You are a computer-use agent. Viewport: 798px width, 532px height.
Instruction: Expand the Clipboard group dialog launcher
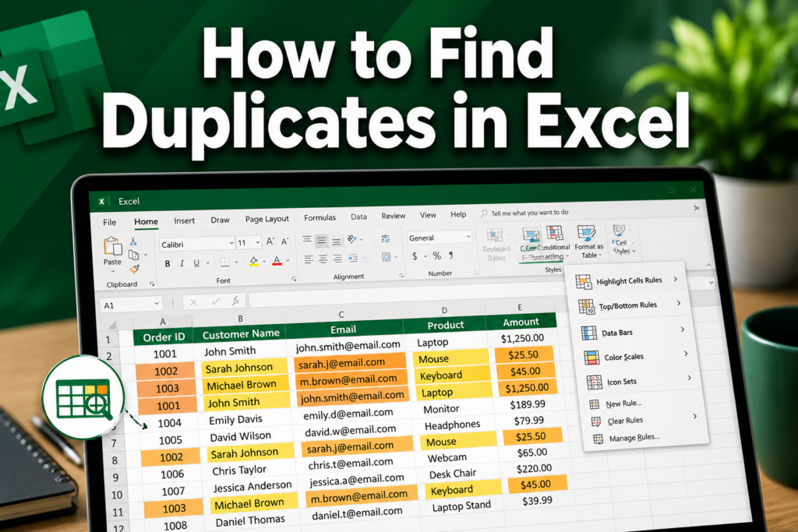pyautogui.click(x=152, y=284)
